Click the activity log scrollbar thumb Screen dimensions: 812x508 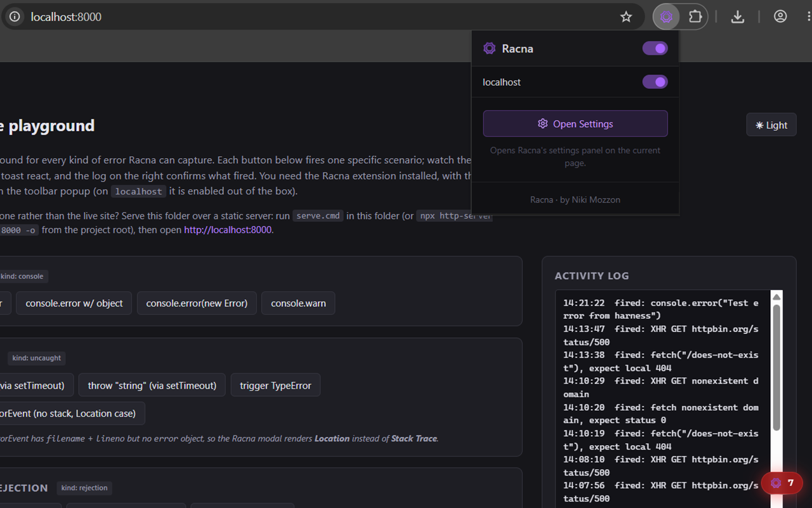(x=776, y=367)
